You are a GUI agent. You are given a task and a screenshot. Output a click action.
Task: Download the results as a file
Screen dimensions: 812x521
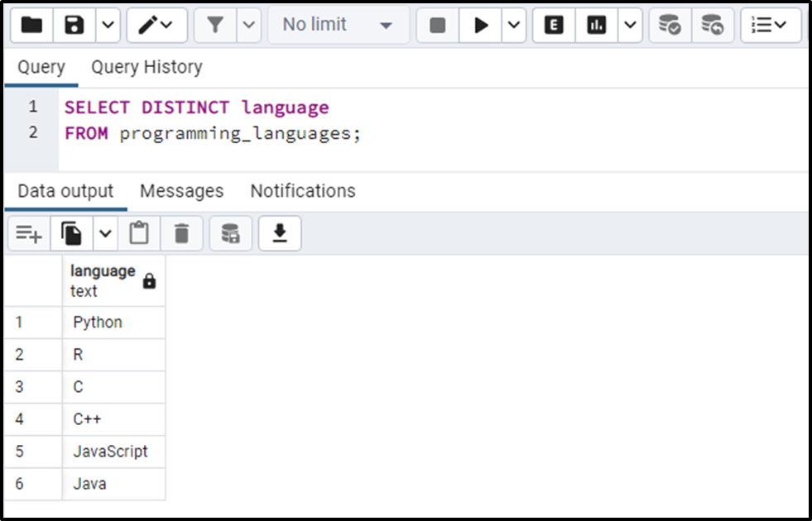click(280, 234)
